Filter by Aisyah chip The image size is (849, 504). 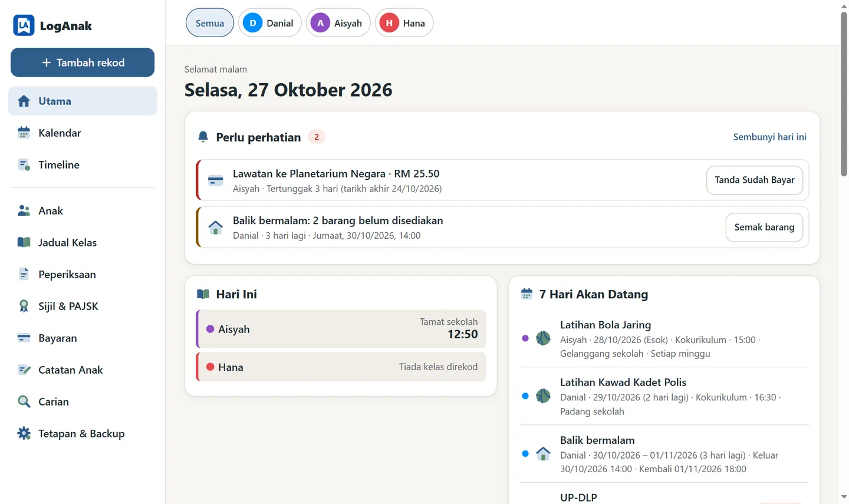pyautogui.click(x=338, y=23)
